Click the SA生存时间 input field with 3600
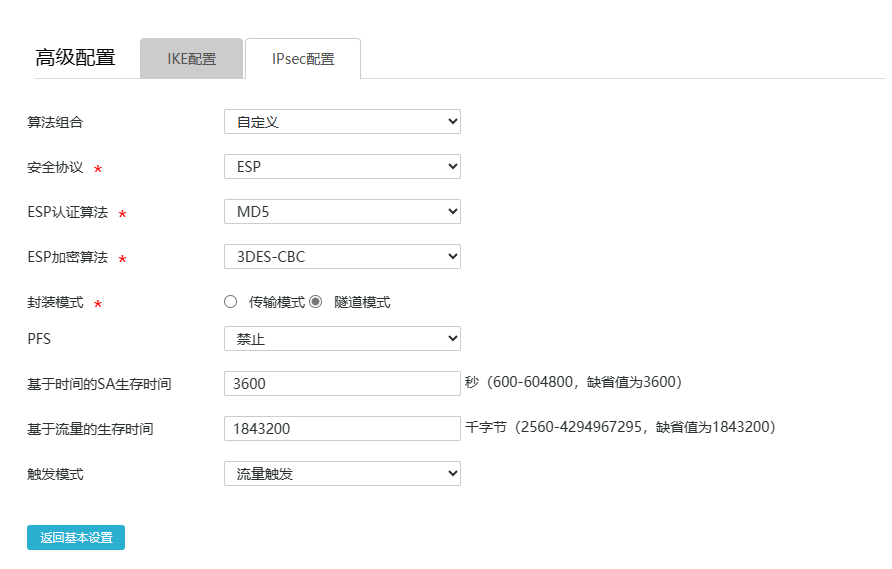 [x=342, y=384]
